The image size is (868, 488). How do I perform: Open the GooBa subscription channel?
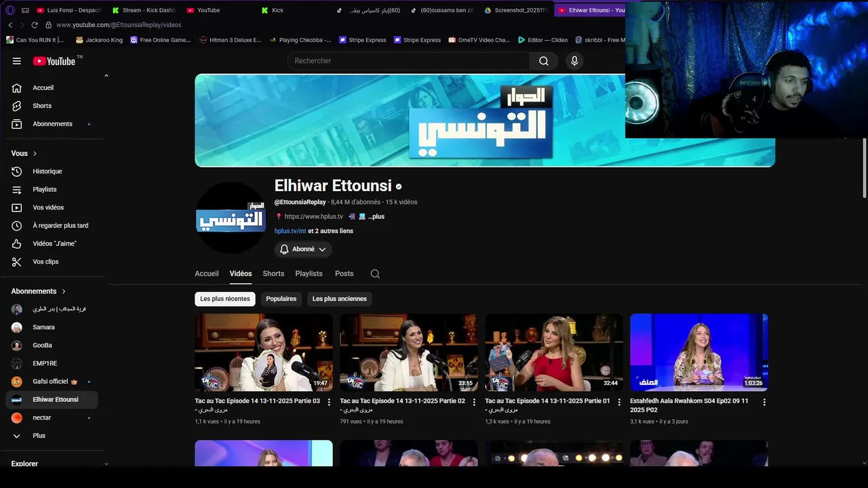pyautogui.click(x=52, y=345)
